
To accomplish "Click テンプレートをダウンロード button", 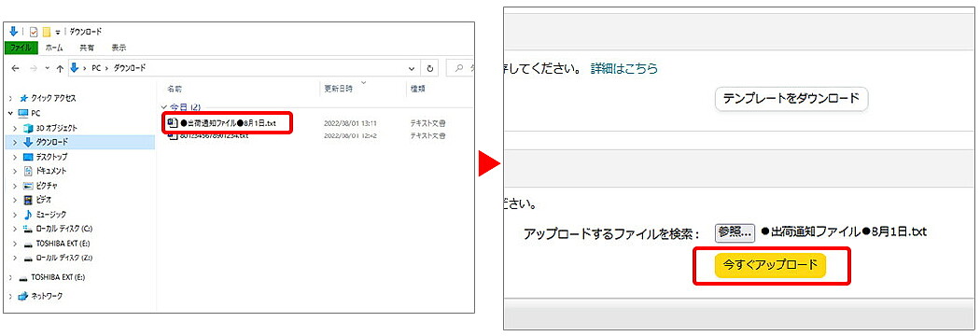I will pos(791,99).
